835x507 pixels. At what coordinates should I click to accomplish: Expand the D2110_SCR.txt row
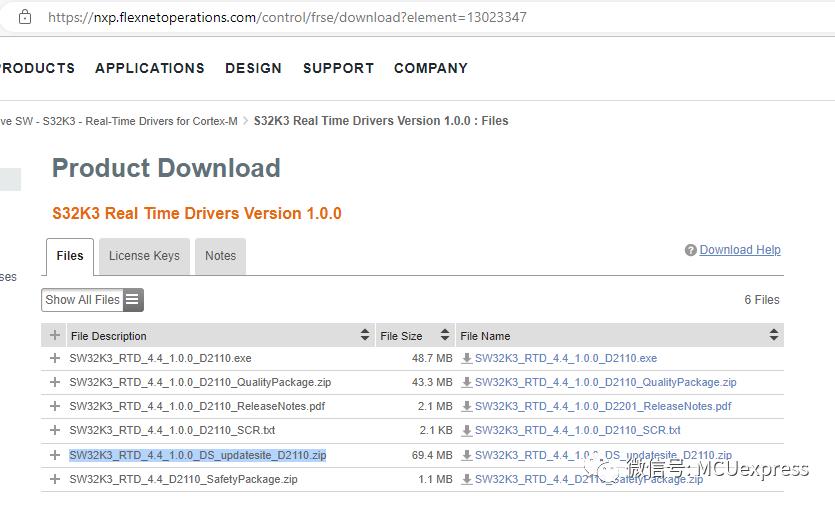(54, 430)
